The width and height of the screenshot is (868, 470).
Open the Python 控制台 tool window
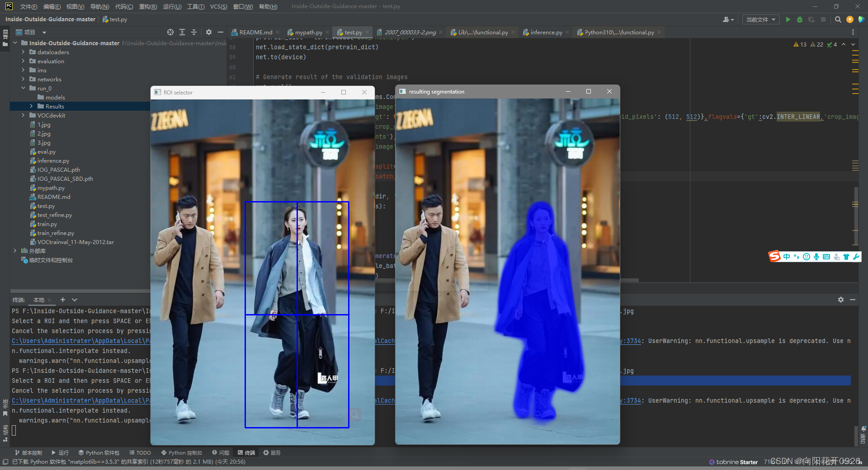pyautogui.click(x=182, y=452)
